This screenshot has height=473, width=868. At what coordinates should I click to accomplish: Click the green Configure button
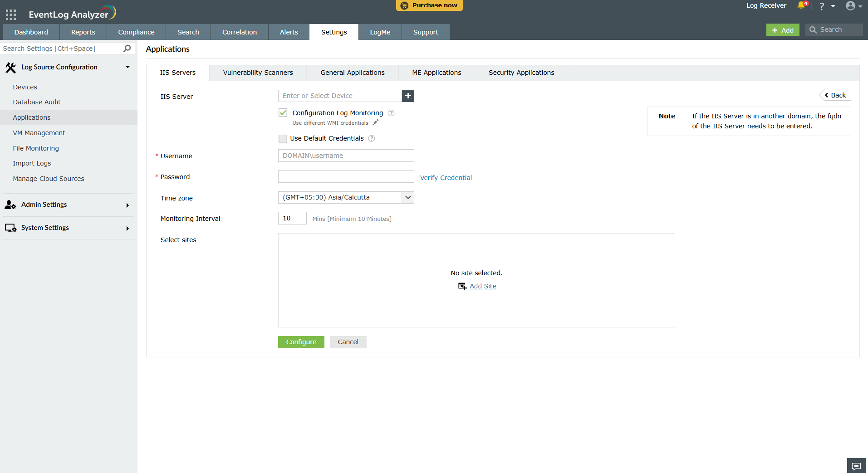pyautogui.click(x=301, y=342)
